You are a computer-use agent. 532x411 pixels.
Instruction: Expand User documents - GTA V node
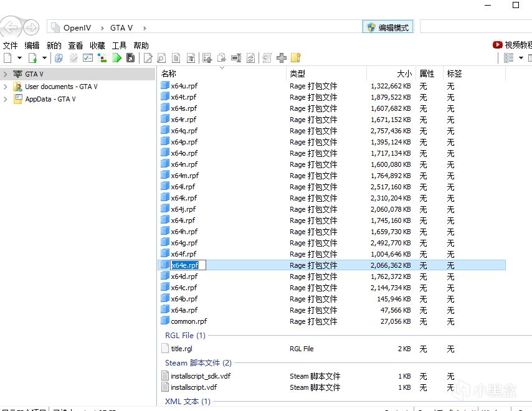pyautogui.click(x=6, y=87)
